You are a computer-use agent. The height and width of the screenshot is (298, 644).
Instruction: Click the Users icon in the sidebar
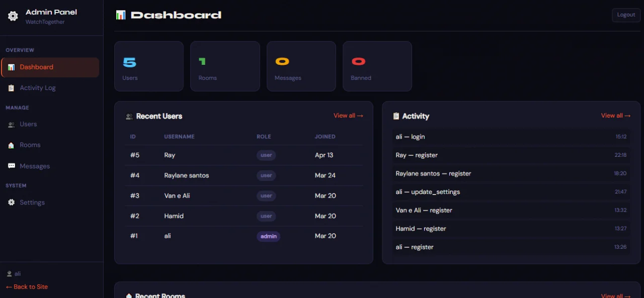11,125
